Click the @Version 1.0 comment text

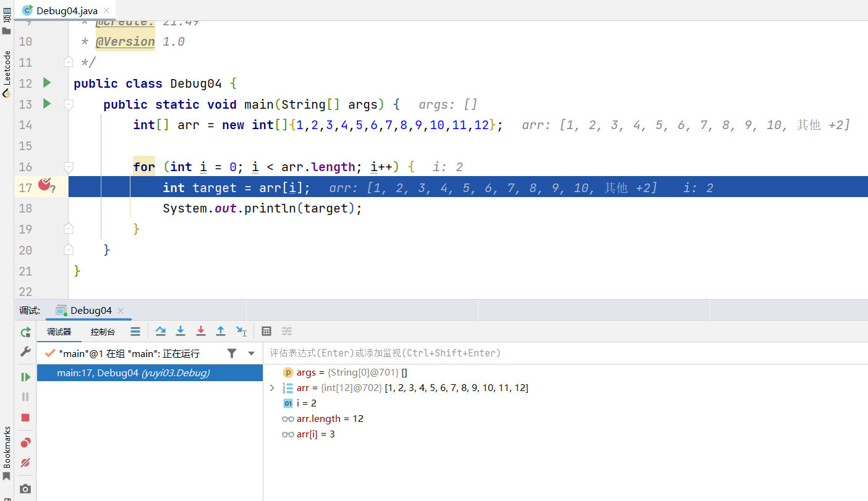140,41
